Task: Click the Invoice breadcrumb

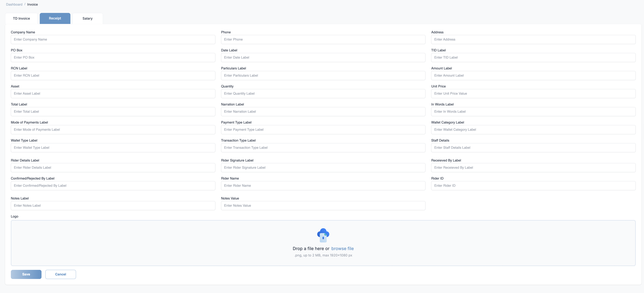Action: pos(33,4)
